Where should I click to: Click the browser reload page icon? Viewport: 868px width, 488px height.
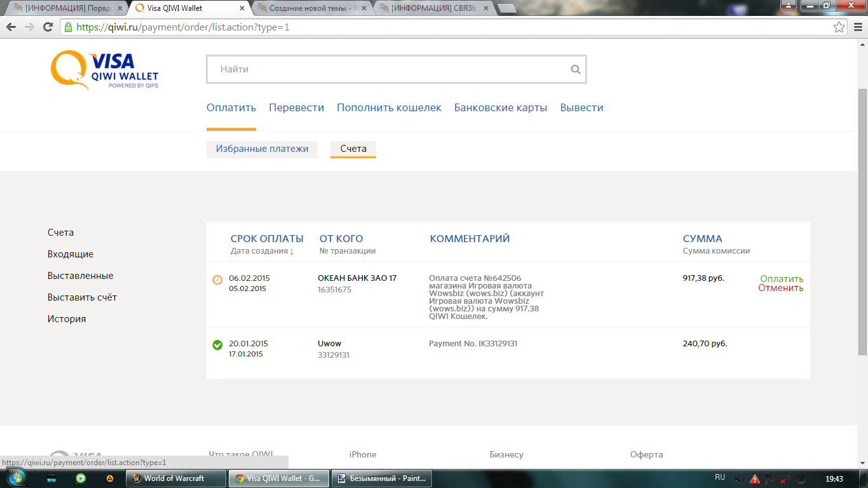(48, 27)
